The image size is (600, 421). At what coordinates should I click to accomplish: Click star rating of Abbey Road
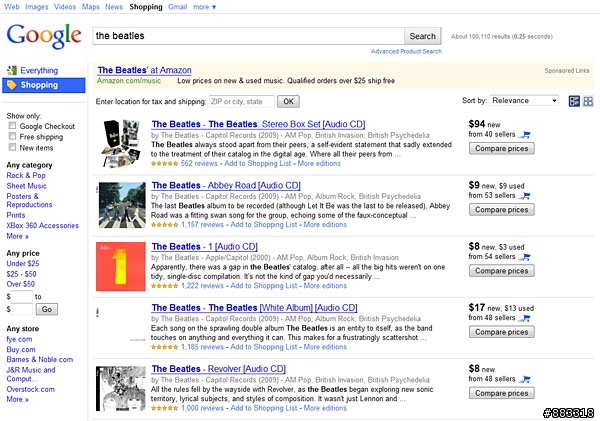[x=164, y=225]
